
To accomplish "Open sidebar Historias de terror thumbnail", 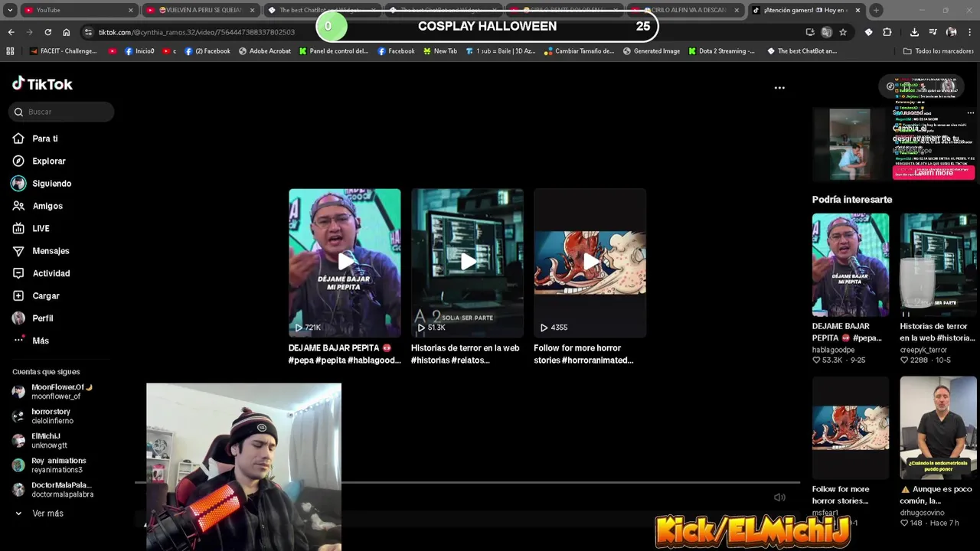I will (x=938, y=265).
